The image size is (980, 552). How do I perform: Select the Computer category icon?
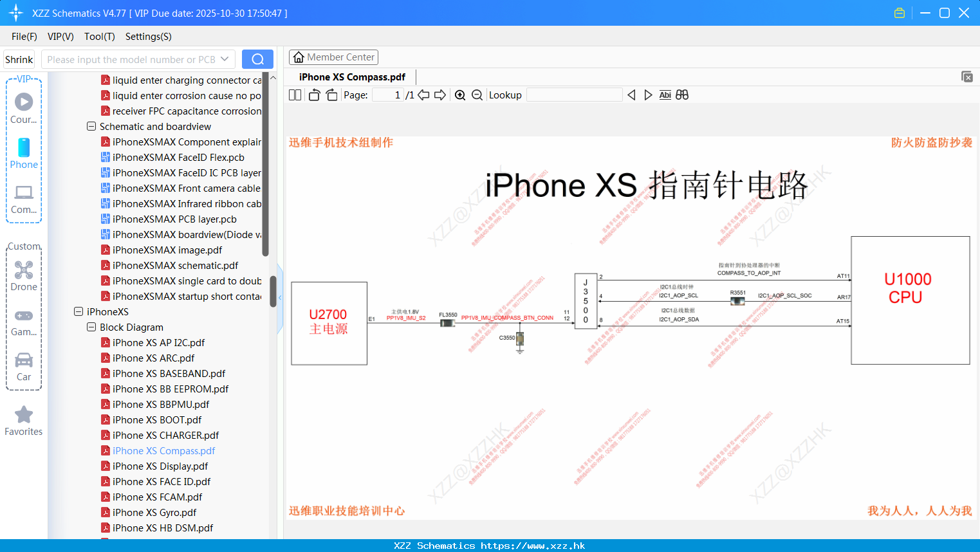point(24,199)
